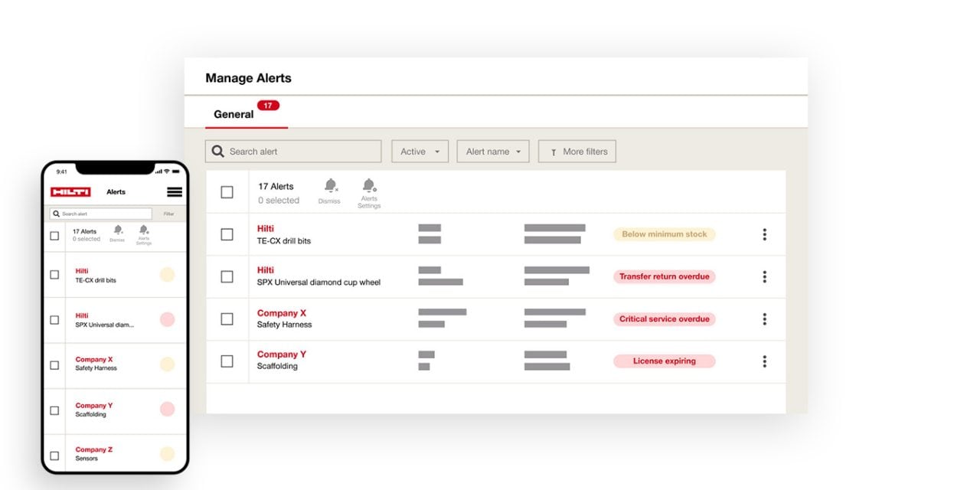Click yellow status dot for Safety Harness on phone
The height and width of the screenshot is (490, 980).
(x=167, y=364)
